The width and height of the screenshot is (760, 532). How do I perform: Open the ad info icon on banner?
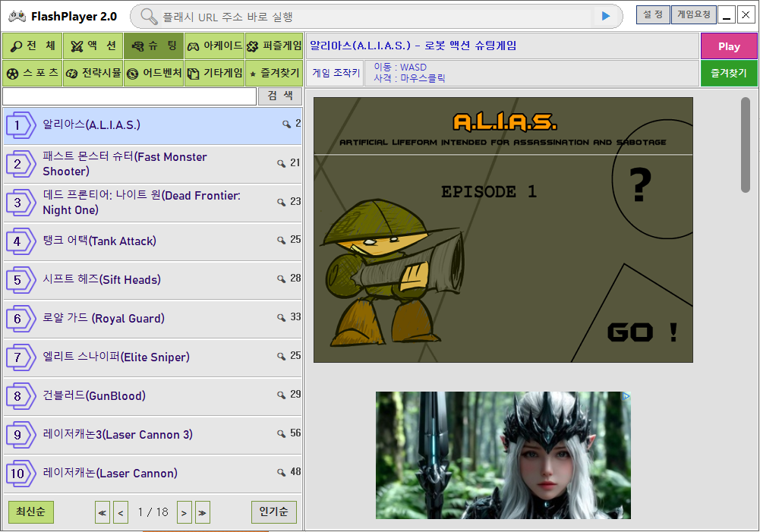point(626,396)
